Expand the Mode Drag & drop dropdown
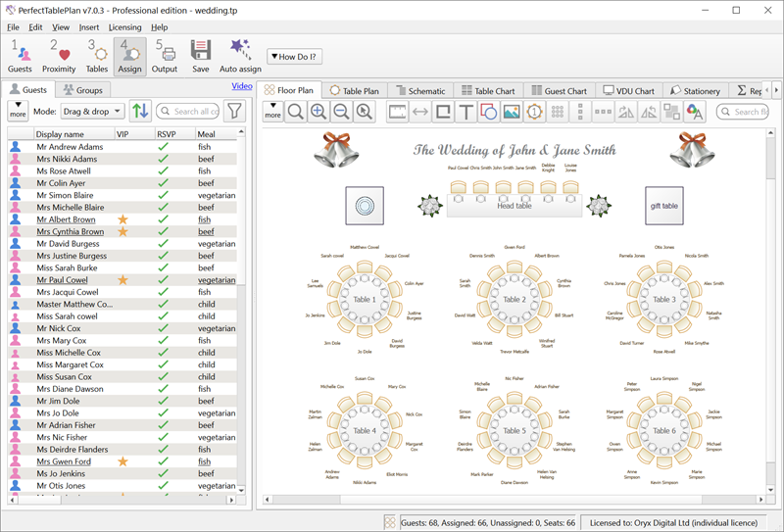Viewport: 784px width, 532px height. [x=92, y=111]
